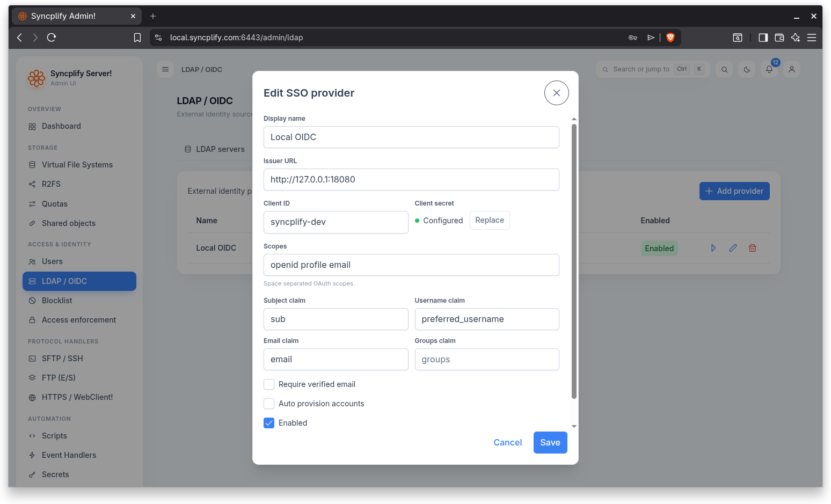The image size is (831, 504).
Task: Enable Auto provision accounts checkbox
Action: (269, 404)
